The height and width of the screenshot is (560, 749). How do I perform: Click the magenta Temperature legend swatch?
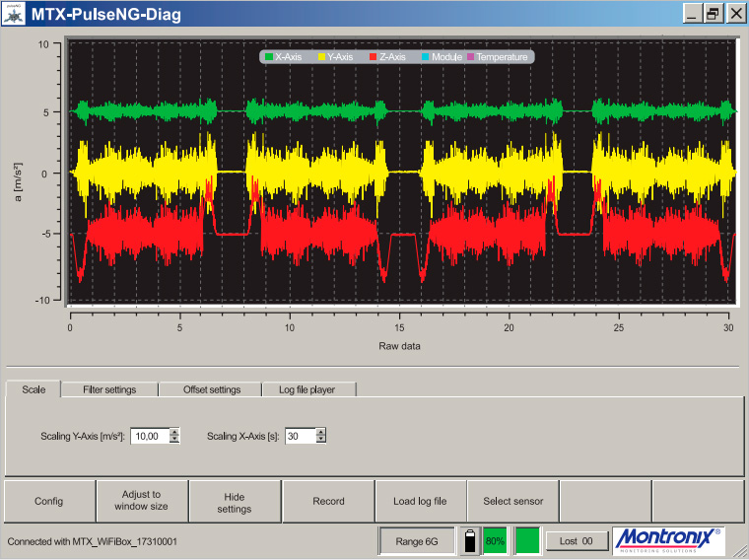pos(470,57)
